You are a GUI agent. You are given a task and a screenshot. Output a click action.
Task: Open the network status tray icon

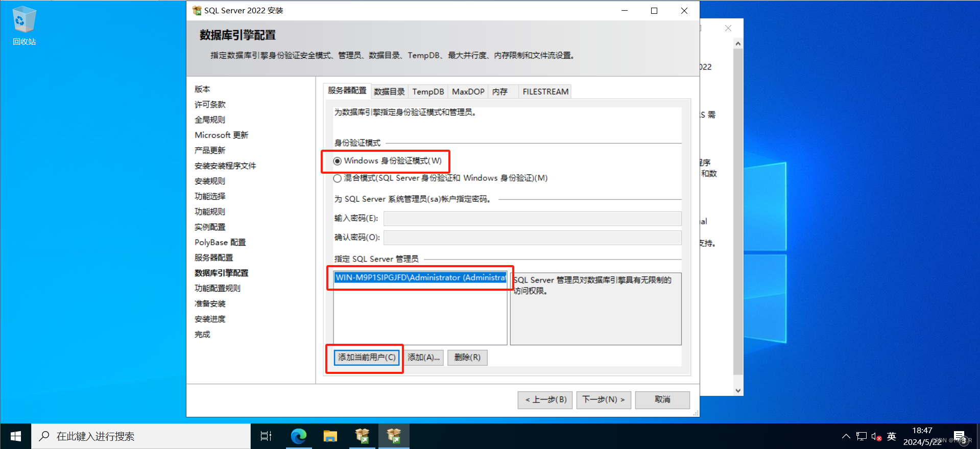pyautogui.click(x=862, y=436)
